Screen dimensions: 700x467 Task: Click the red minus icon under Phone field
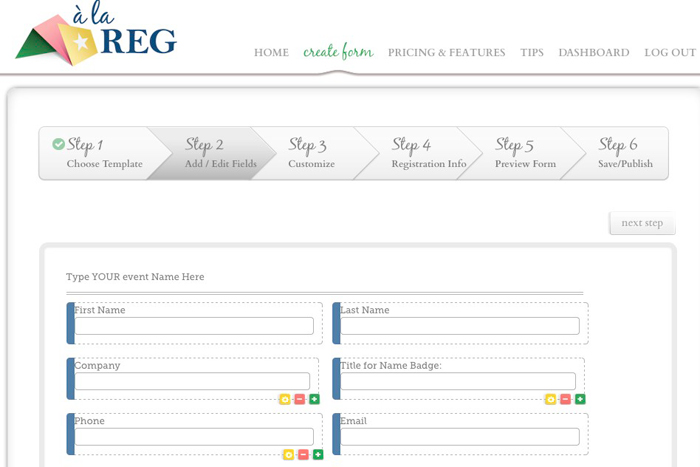303,454
